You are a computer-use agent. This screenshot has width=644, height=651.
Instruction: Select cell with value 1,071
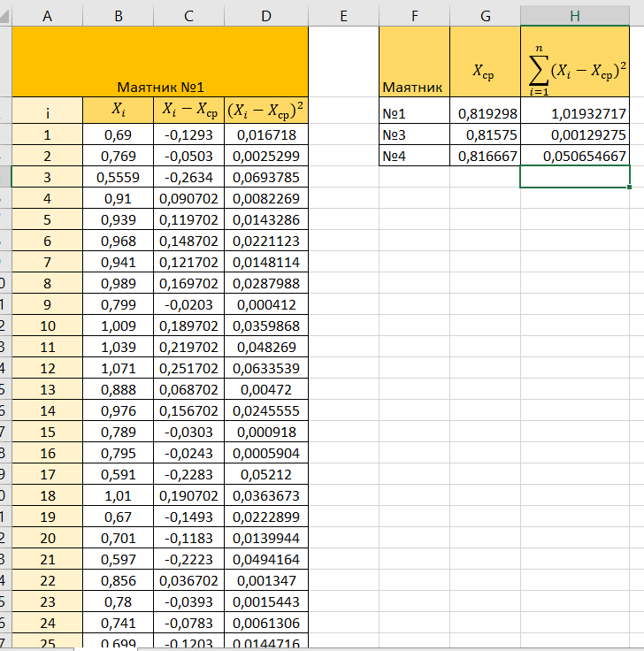[x=119, y=368]
